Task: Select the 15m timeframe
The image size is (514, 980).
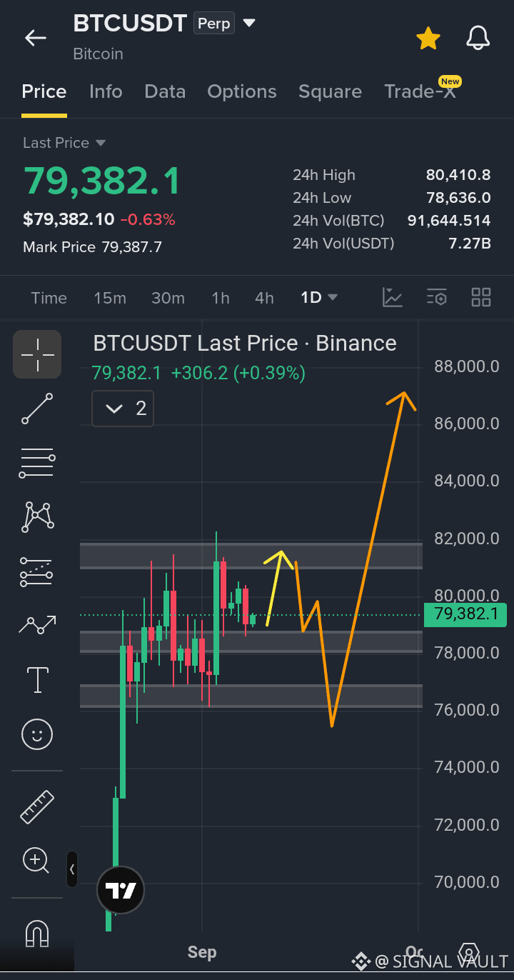Action: tap(110, 298)
